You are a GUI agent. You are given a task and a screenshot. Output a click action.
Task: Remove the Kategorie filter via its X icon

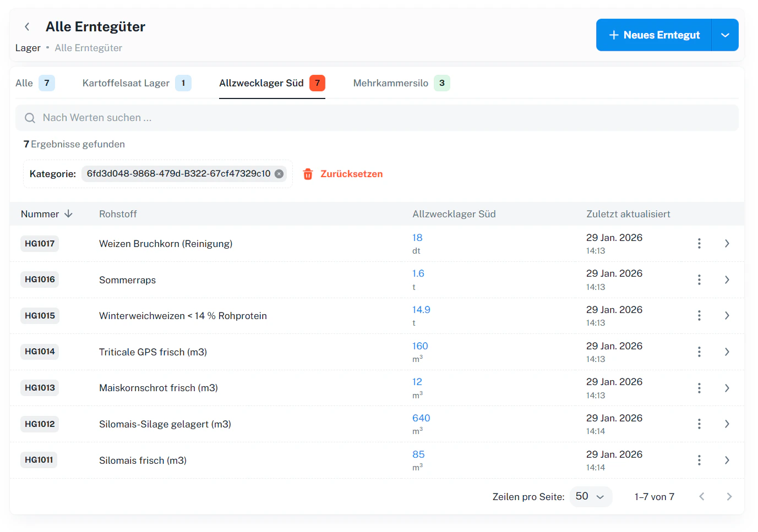[x=279, y=173]
